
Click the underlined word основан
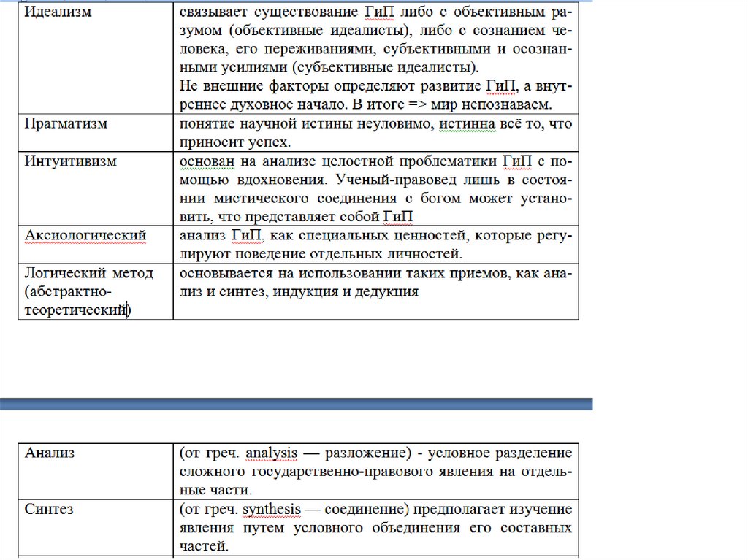coord(207,161)
